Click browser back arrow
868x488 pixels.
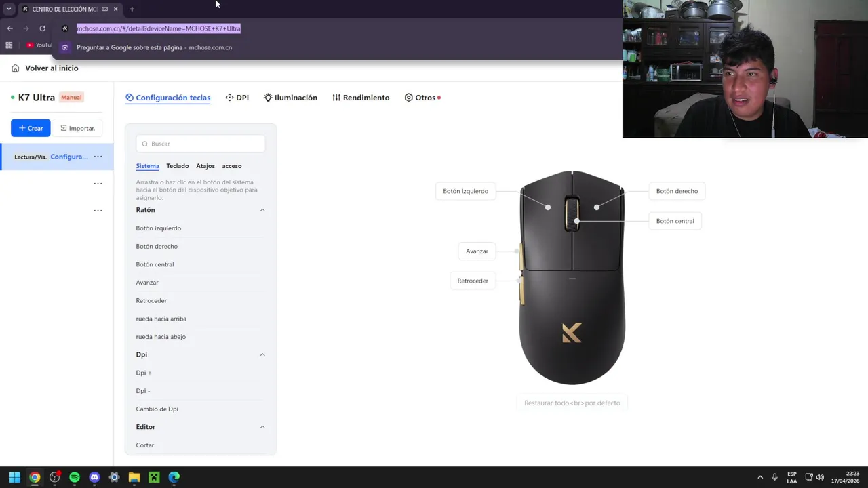(9, 28)
